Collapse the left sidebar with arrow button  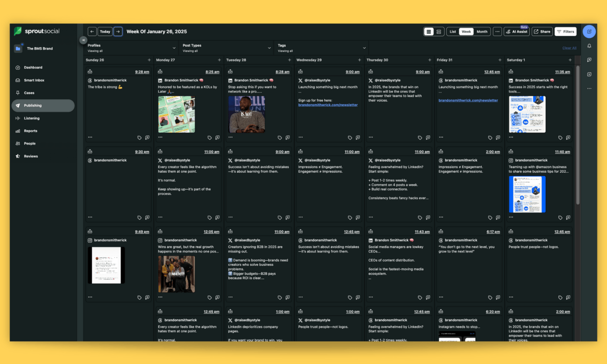pos(83,40)
